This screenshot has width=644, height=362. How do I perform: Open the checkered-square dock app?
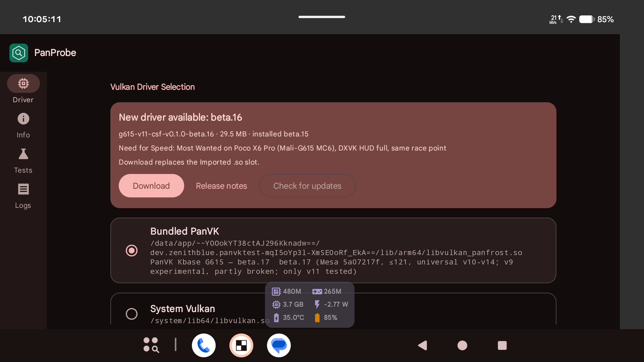tap(241, 345)
